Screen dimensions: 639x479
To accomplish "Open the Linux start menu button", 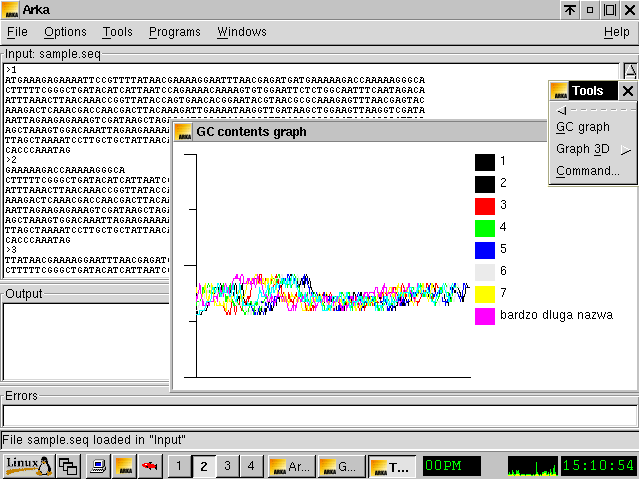I will click(29, 466).
